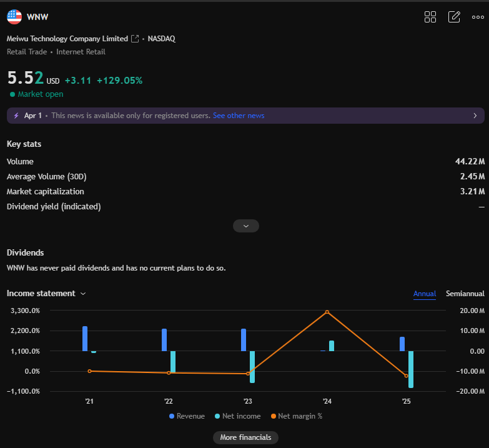Switch to the Annual tab
This screenshot has height=448, width=489.
click(425, 294)
